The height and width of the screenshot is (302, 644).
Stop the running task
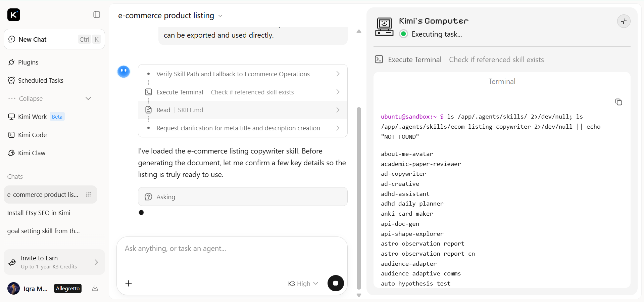coord(336,283)
